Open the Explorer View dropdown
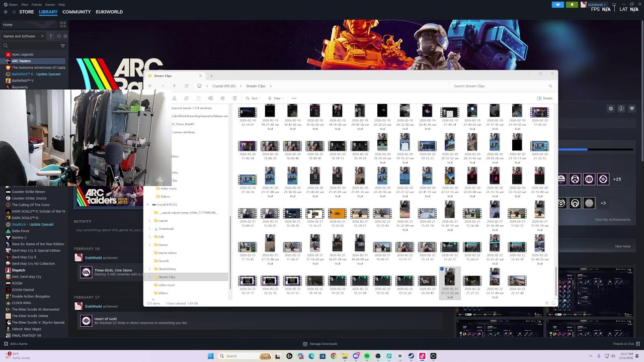Viewport: 644px width, 362px height. 276,99
